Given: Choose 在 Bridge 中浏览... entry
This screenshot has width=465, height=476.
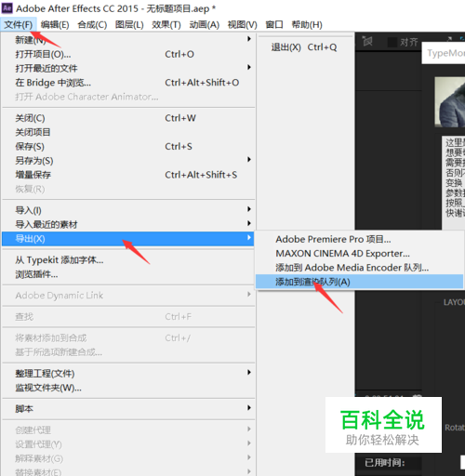Looking at the screenshot, I should (x=128, y=83).
